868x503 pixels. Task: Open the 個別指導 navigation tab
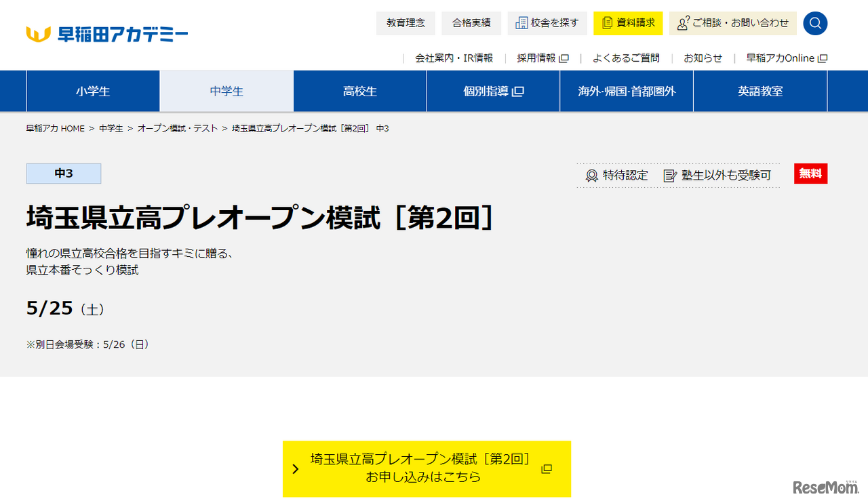(x=493, y=91)
